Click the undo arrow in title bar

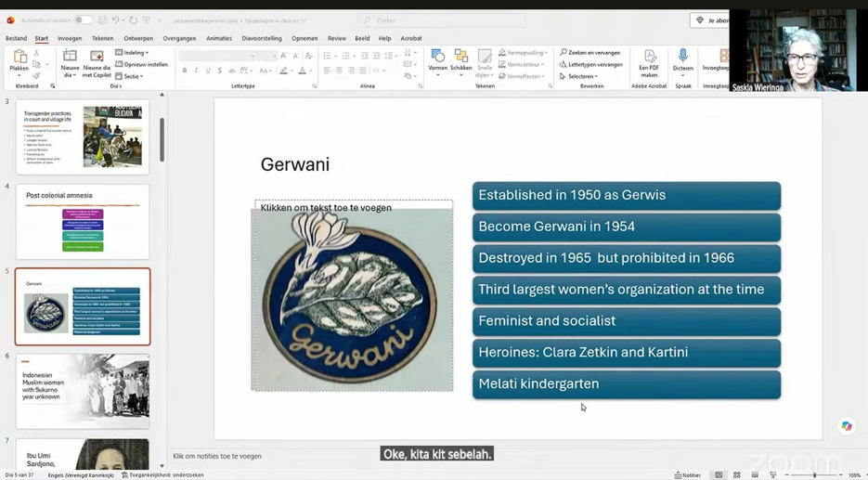[115, 20]
